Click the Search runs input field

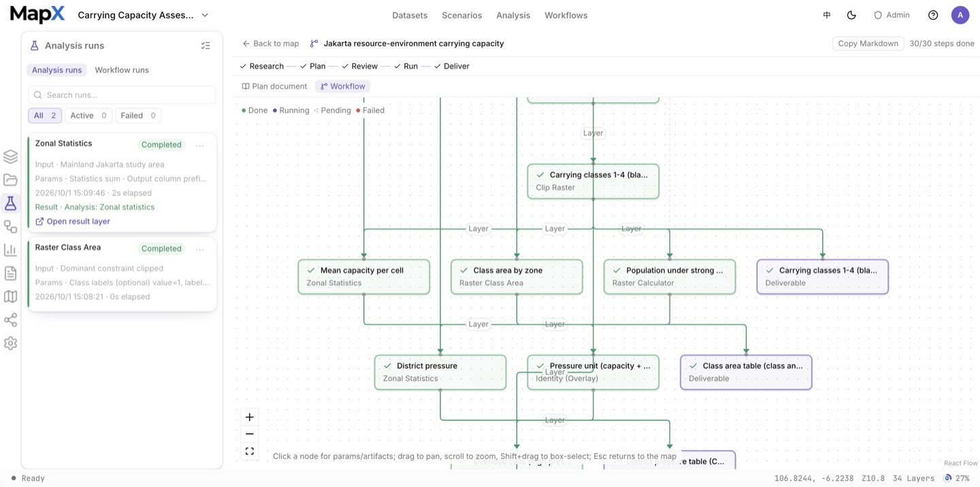pos(122,95)
